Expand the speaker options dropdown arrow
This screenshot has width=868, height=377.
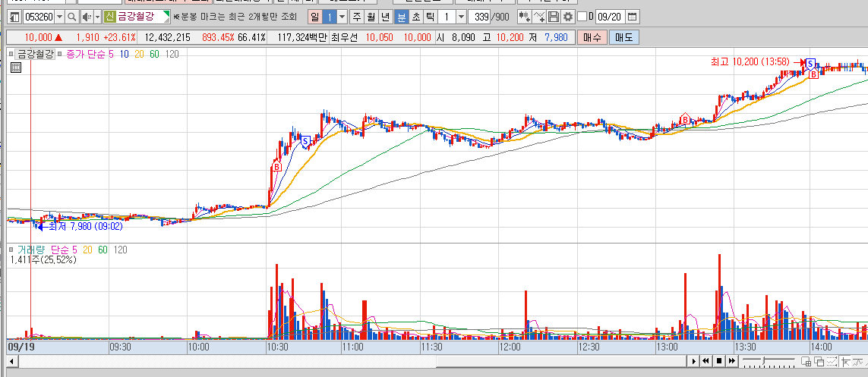click(97, 17)
